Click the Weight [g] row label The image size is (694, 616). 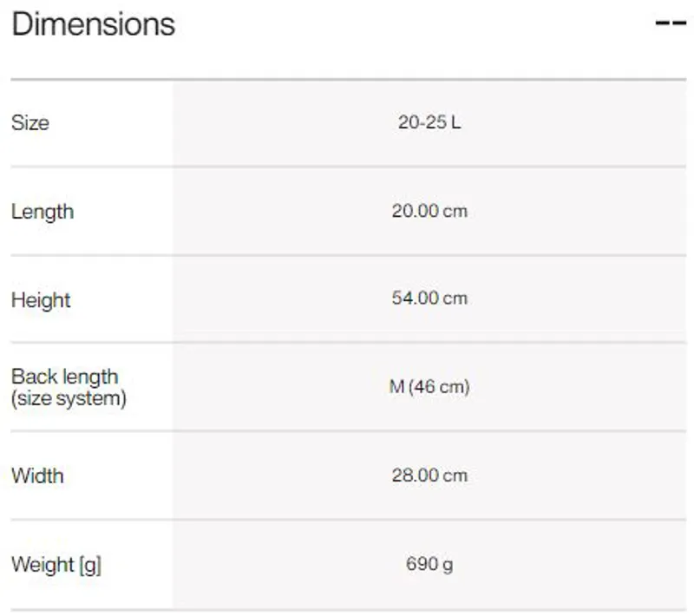point(56,566)
